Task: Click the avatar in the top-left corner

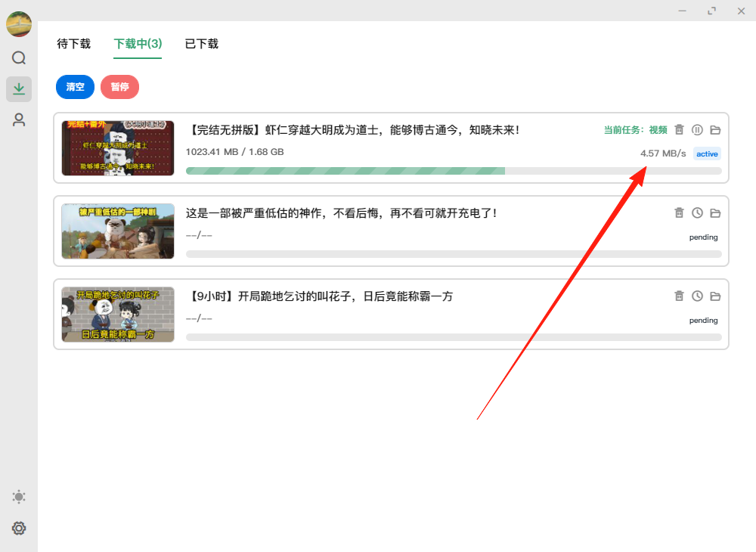Action: (x=19, y=23)
